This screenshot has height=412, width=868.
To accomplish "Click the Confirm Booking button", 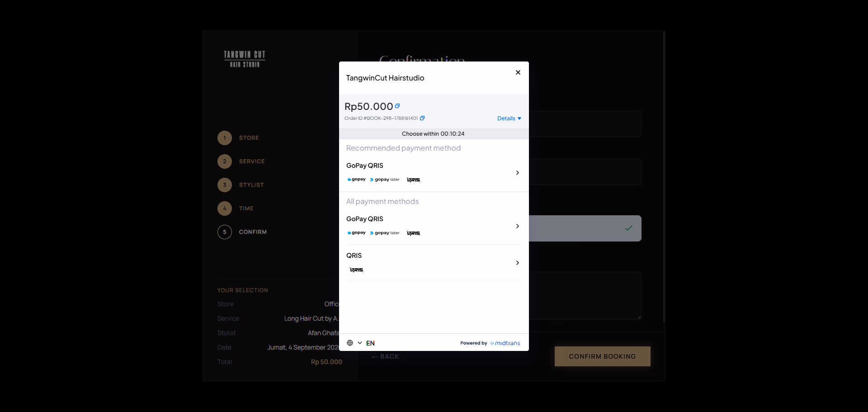I will coord(603,356).
